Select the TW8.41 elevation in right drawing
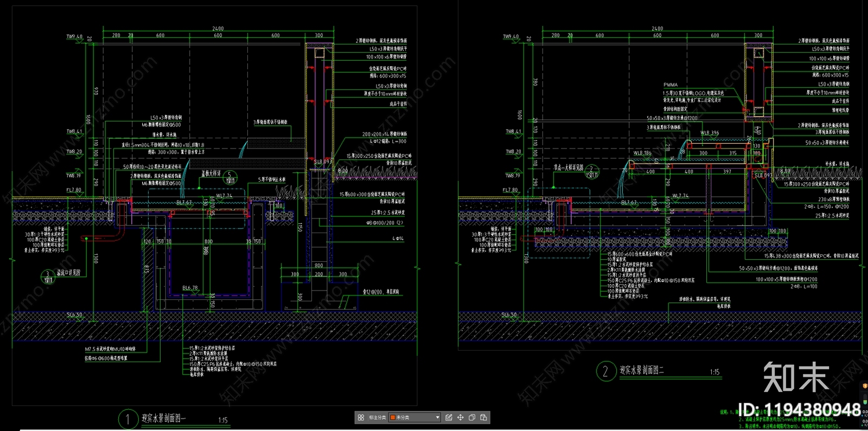The width and height of the screenshot is (868, 431). 514,131
